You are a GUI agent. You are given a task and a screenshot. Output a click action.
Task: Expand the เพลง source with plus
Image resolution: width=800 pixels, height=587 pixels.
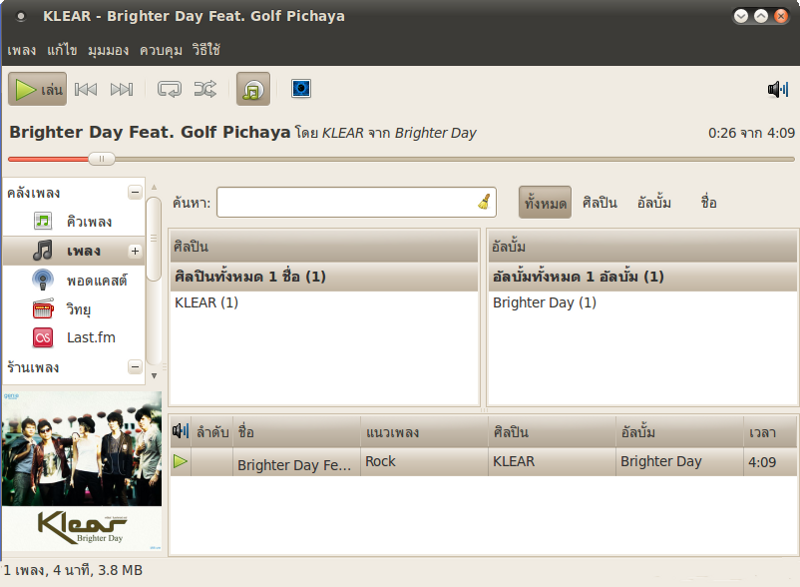[135, 251]
